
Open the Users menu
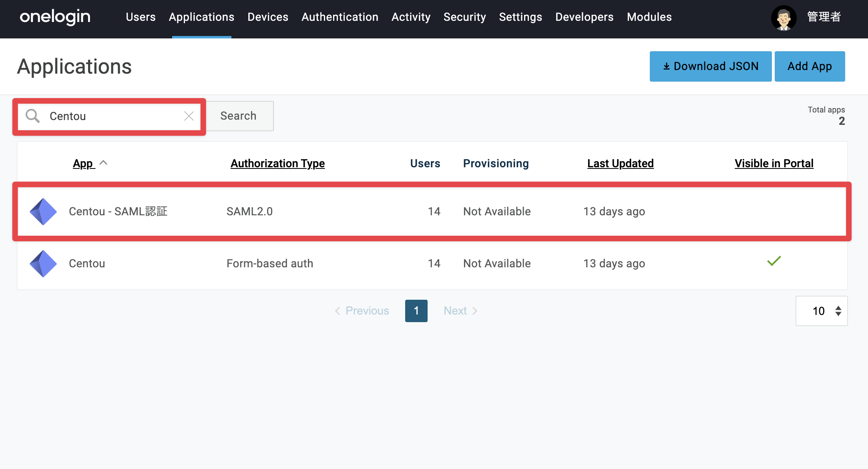141,17
